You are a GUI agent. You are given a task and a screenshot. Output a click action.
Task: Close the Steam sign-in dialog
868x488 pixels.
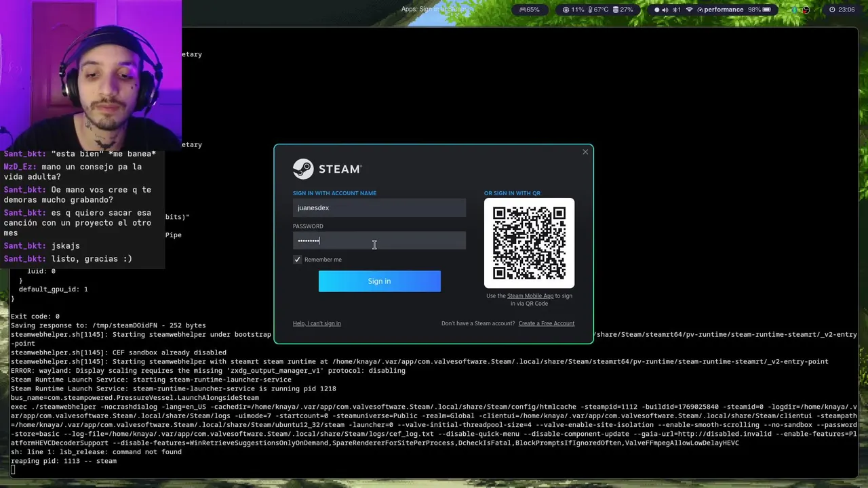click(x=585, y=152)
